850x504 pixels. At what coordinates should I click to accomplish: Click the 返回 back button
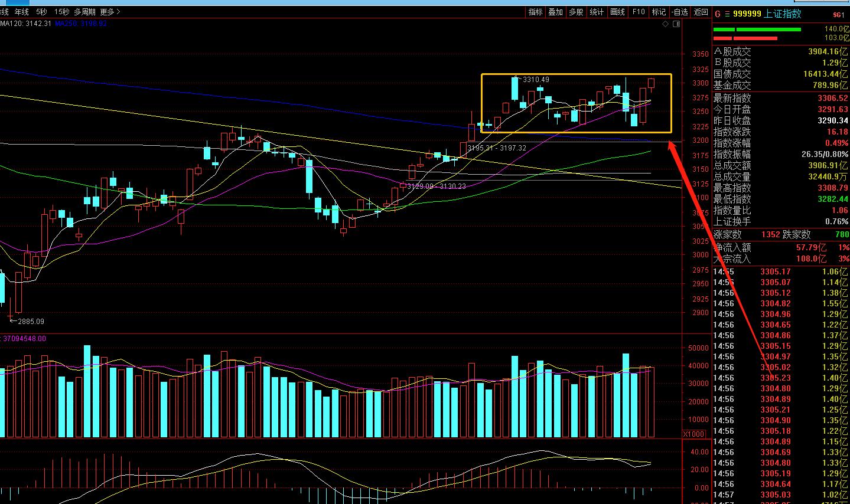(701, 12)
